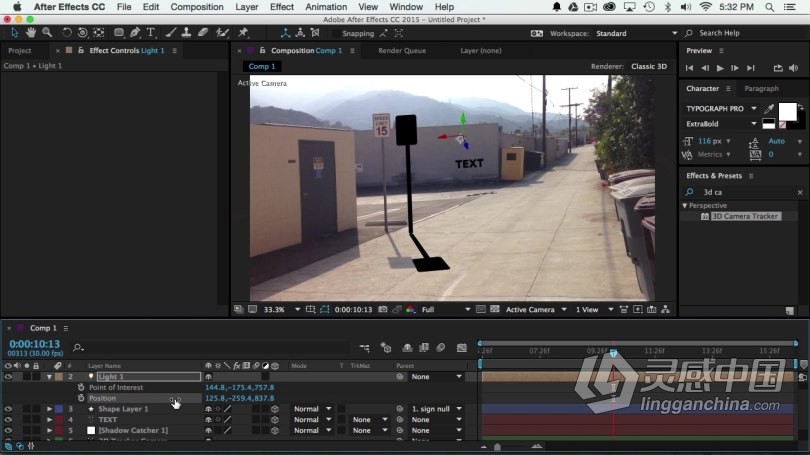Select the Roto Brush tool
Screen dimensions: 810x455
point(223,33)
